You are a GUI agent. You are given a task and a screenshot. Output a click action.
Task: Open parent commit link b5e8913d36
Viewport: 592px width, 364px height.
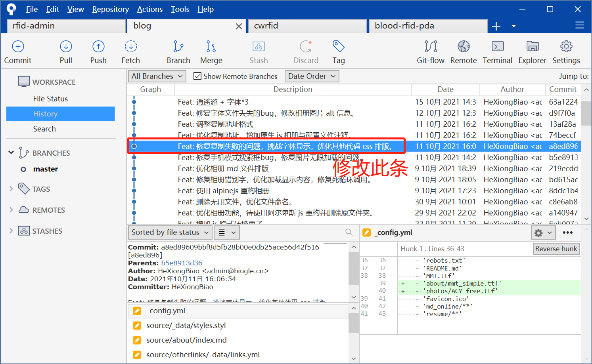[x=182, y=263]
